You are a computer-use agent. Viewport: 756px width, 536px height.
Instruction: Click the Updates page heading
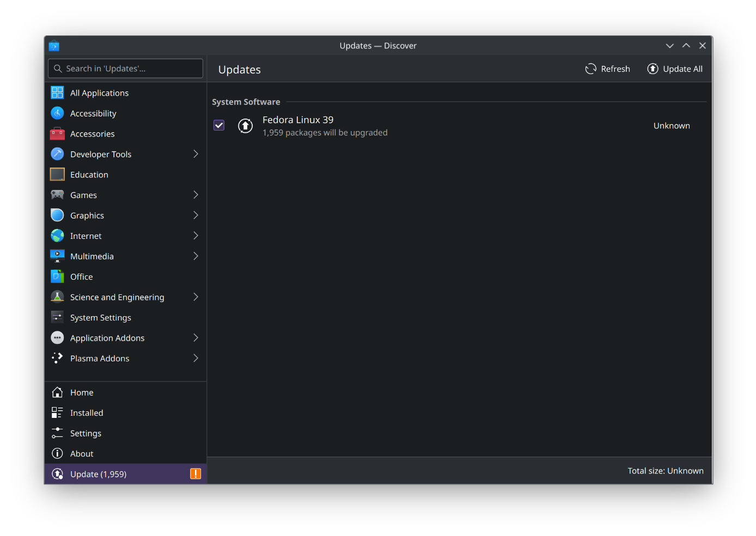click(x=240, y=70)
